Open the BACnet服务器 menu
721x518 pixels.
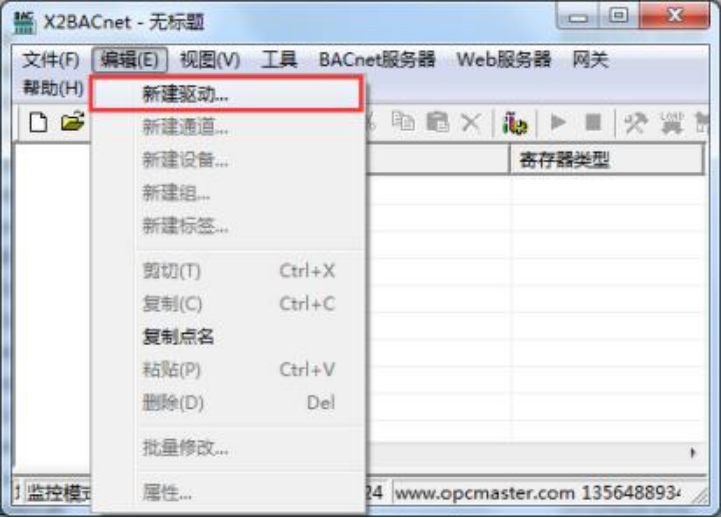point(377,60)
